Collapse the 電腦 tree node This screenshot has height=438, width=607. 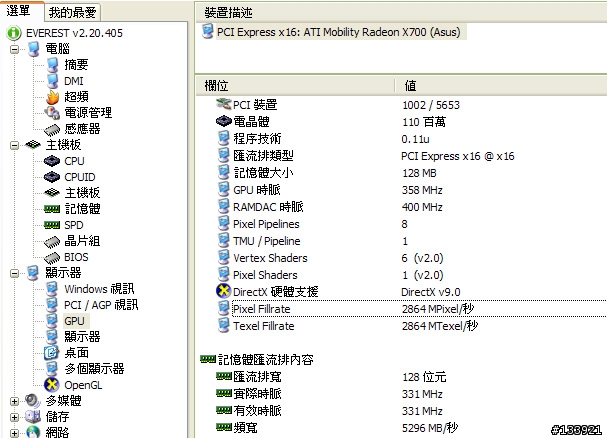click(14, 49)
